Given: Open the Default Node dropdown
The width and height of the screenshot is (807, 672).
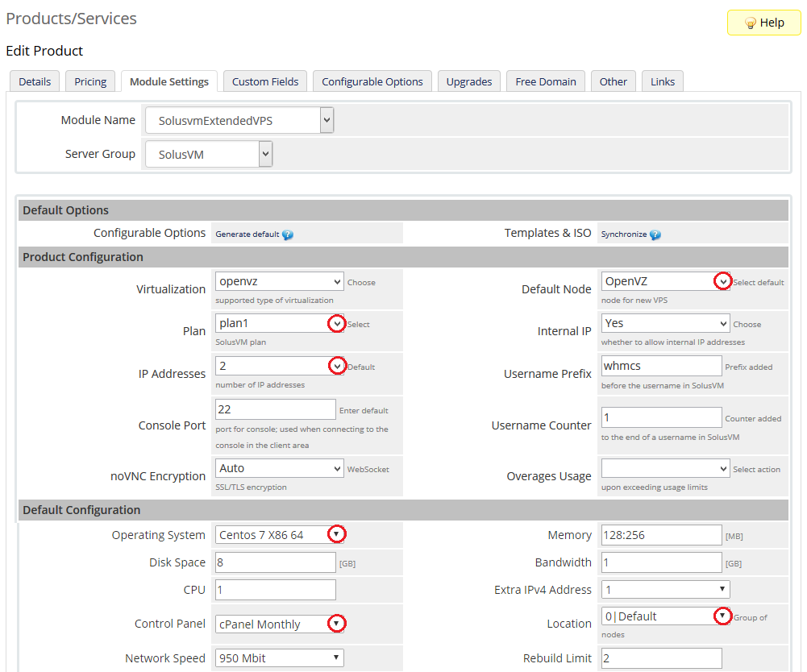Looking at the screenshot, I should click(665, 281).
